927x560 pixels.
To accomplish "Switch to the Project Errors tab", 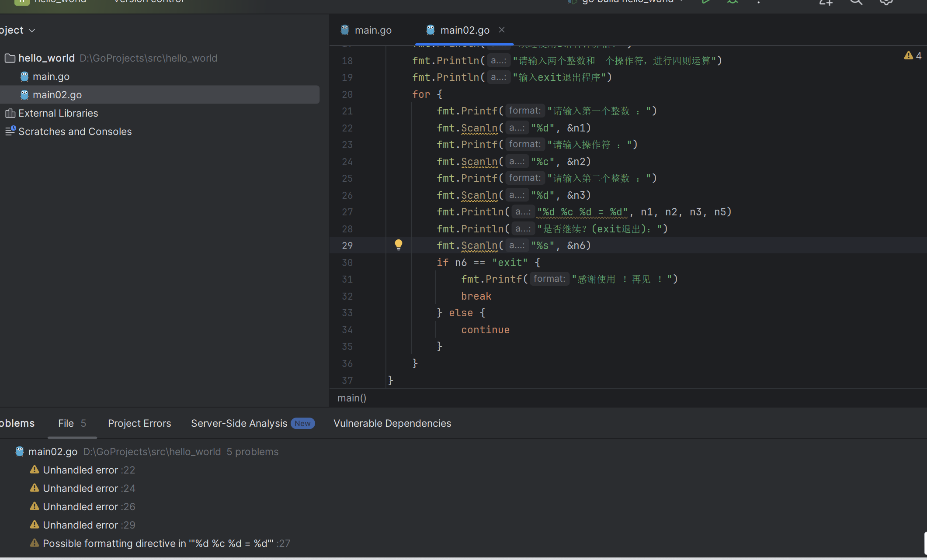I will click(139, 423).
